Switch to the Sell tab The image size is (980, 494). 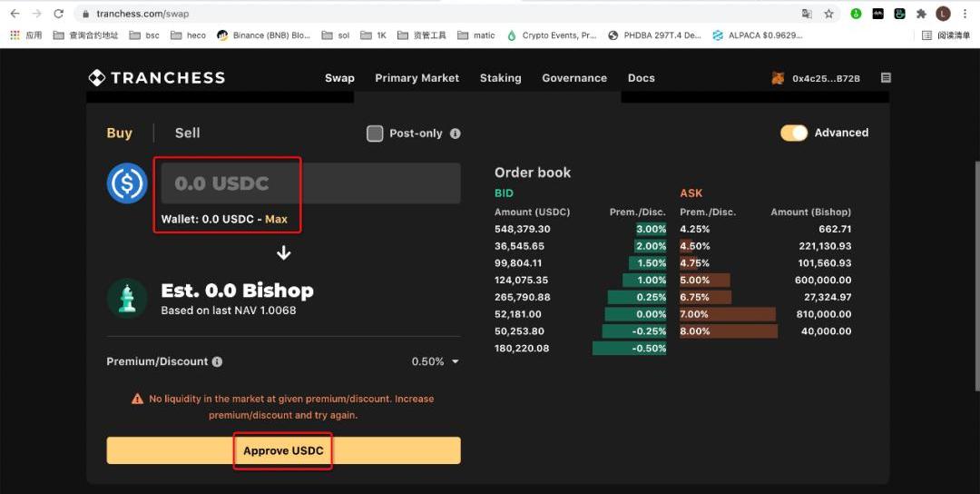click(x=187, y=133)
